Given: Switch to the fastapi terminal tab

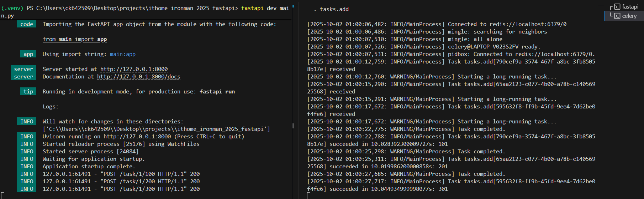Looking at the screenshot, I should click(630, 7).
